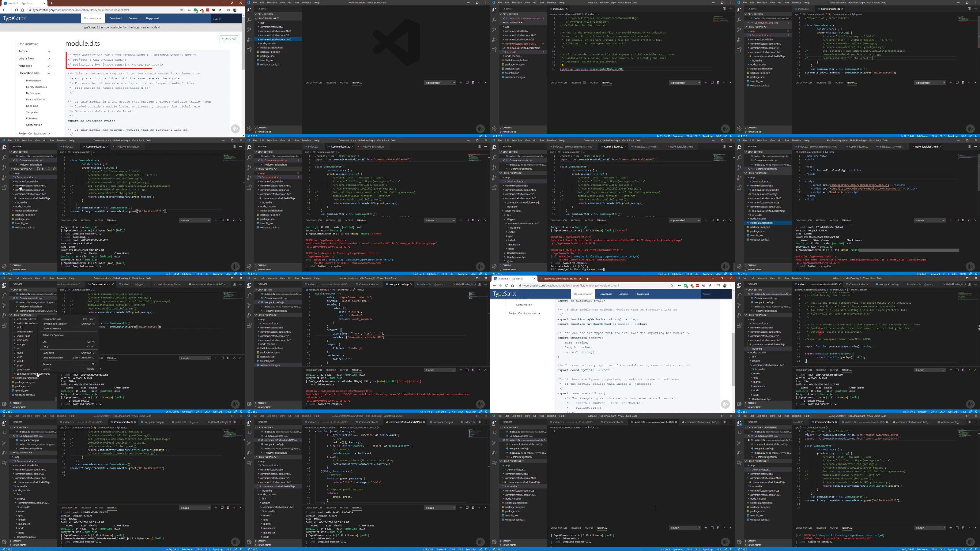Close the terminal panel in the empty VS Code window
Image resolution: width=980 pixels, height=551 pixels.
pyautogui.click(x=485, y=83)
